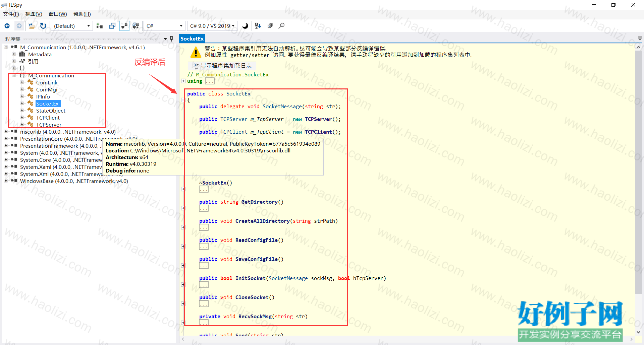This screenshot has height=345, width=644.
Task: Open the 视图(V) menu
Action: pos(34,14)
